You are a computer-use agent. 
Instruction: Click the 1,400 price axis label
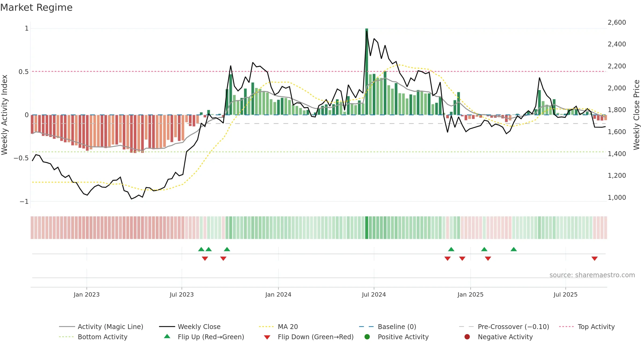pyautogui.click(x=617, y=154)
